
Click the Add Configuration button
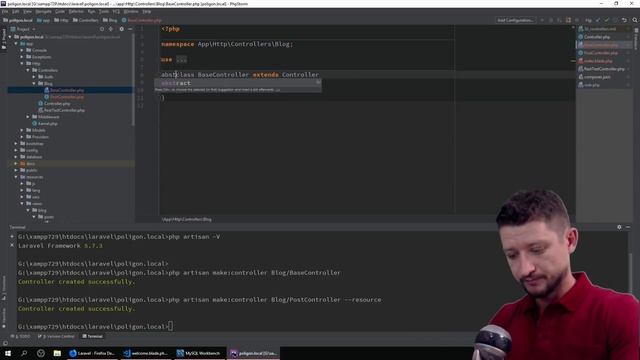pos(515,20)
